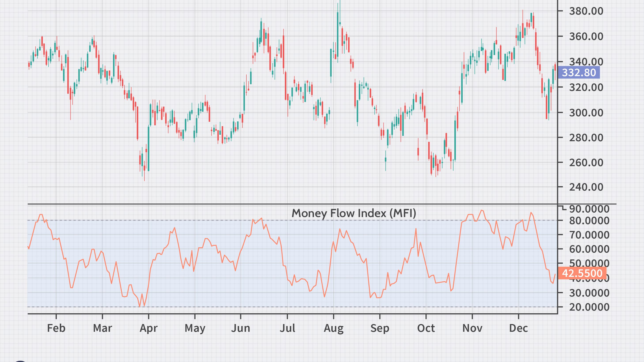
Task: Select the May month marker
Action: [x=195, y=328]
